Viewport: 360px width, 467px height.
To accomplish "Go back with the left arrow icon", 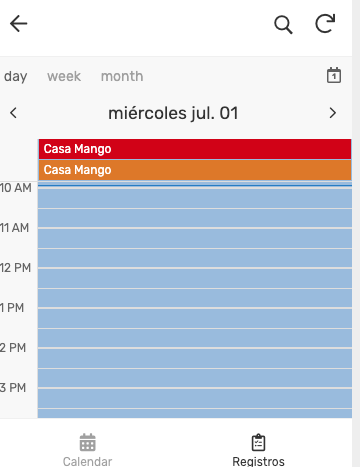I will pos(18,24).
